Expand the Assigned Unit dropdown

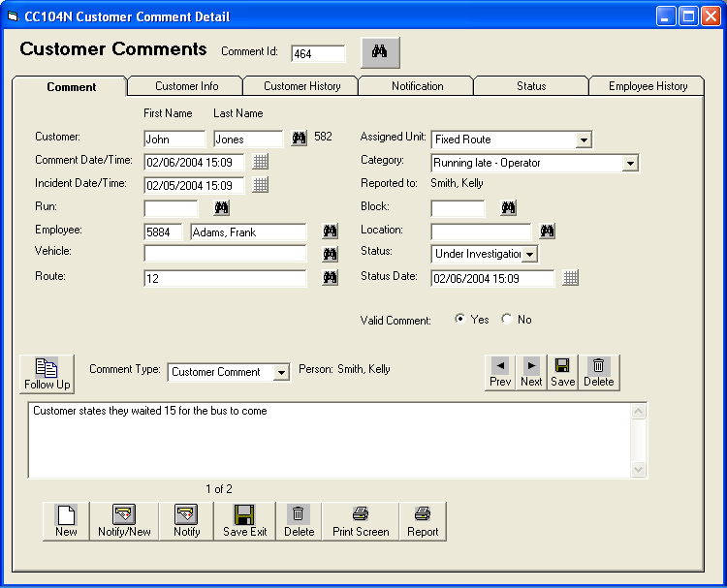coord(583,140)
